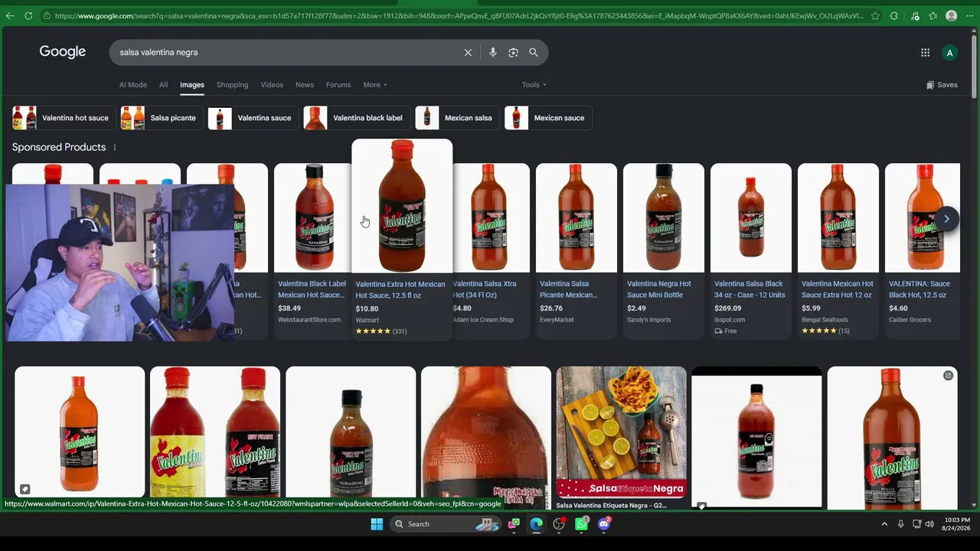Image resolution: width=980 pixels, height=551 pixels.
Task: Open Valentina Black Label WebstaurantStore product
Action: coord(315,250)
